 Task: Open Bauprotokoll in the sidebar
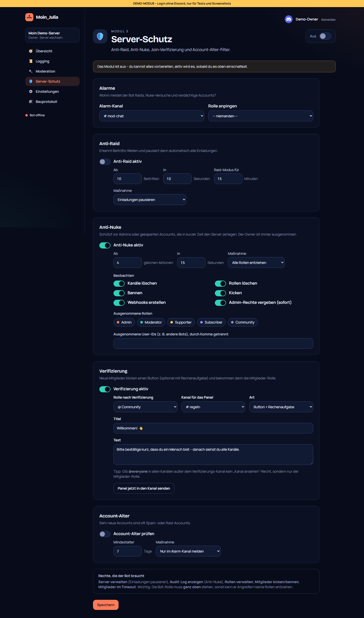pos(52,102)
